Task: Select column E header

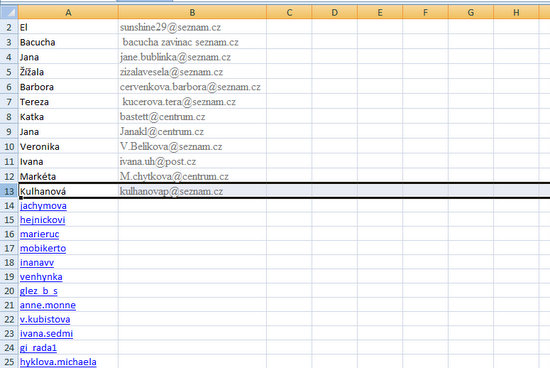Action: point(380,12)
